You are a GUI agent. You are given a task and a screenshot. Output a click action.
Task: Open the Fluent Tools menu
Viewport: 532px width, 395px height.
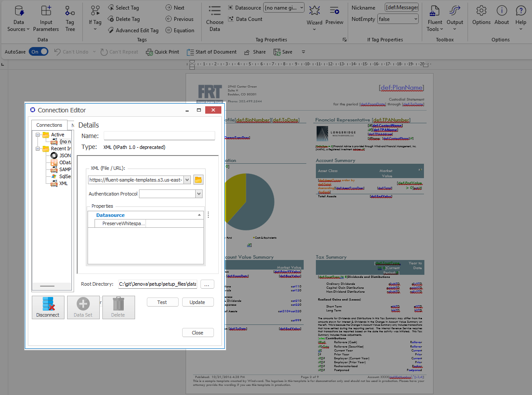435,18
